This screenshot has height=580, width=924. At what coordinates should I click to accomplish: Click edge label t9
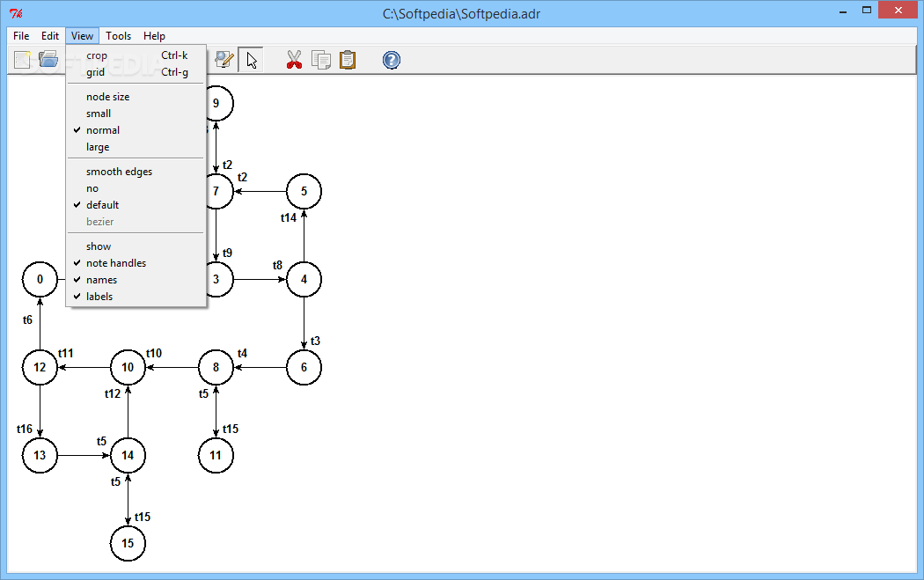[227, 253]
